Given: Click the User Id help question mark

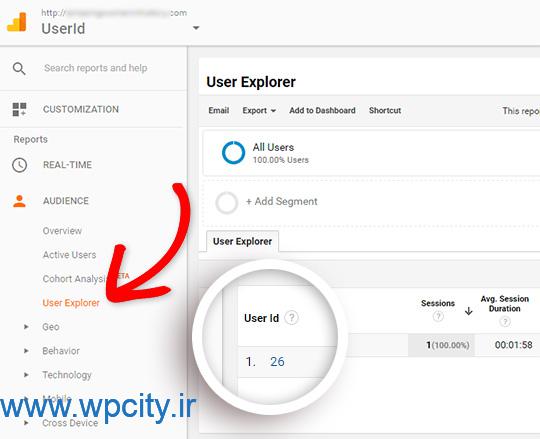Looking at the screenshot, I should tap(292, 317).
